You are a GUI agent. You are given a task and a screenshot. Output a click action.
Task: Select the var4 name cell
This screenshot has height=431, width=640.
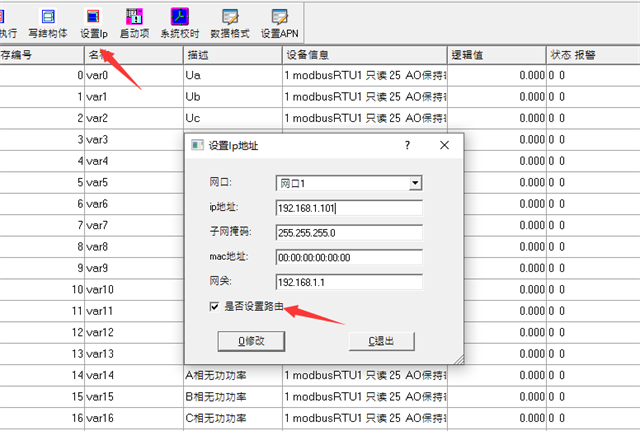pos(134,161)
